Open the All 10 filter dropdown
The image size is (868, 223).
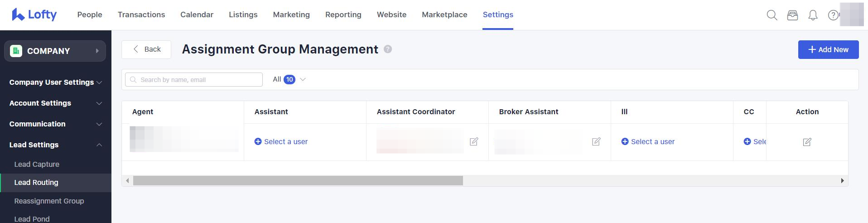[289, 79]
